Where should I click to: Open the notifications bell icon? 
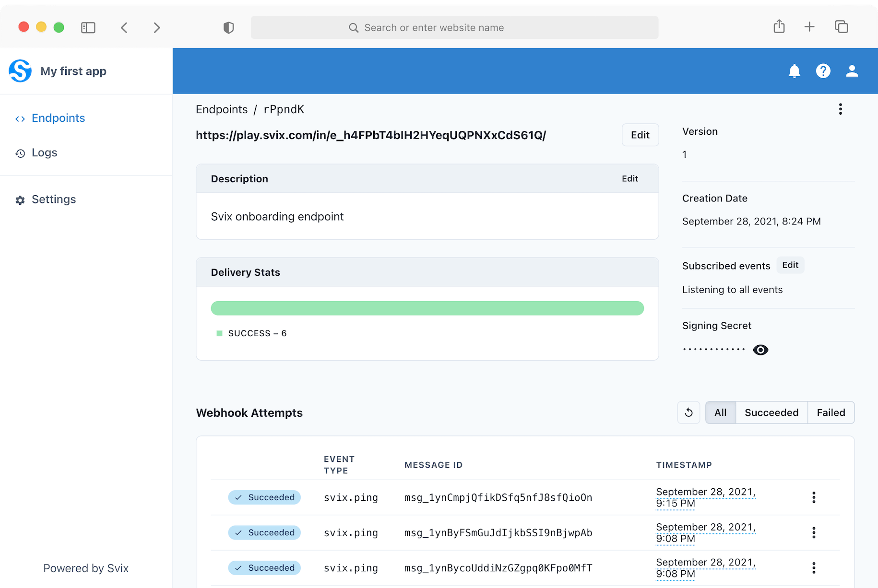tap(795, 71)
